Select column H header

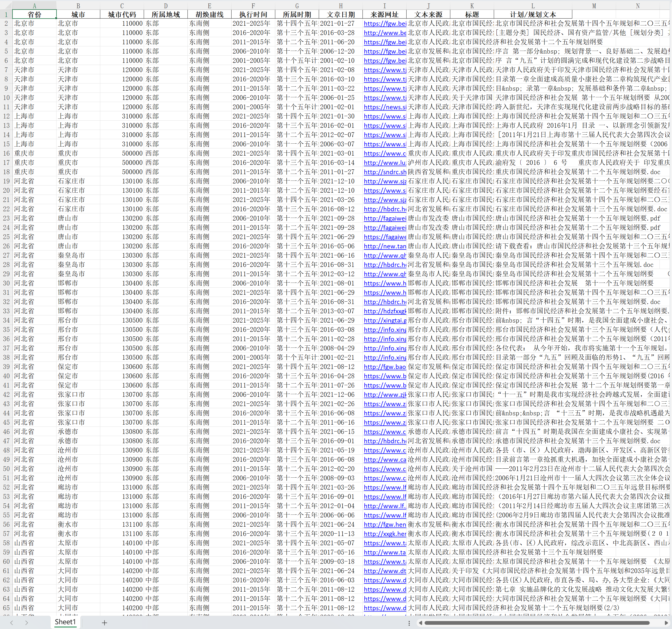pos(341,5)
